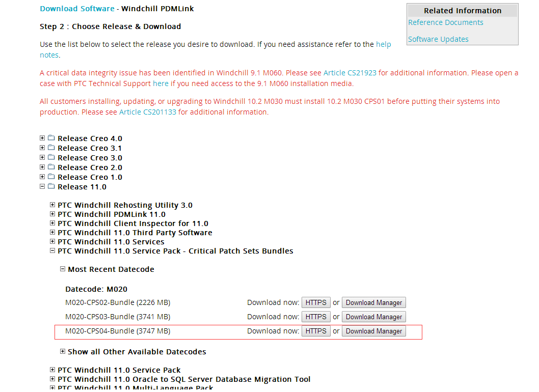Open Article CS21923 link
The height and width of the screenshot is (392, 539).
(349, 73)
